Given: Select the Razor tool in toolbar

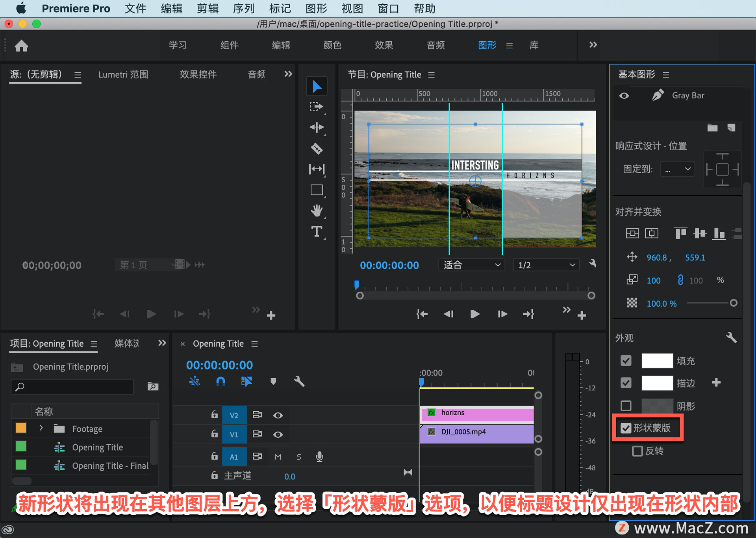Looking at the screenshot, I should pos(317,148).
